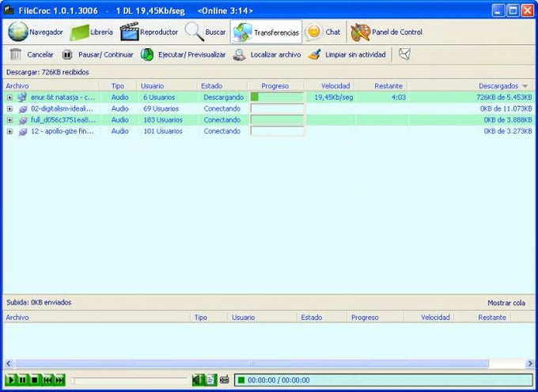This screenshot has width=538, height=392.
Task: Click the envelope icon in toolbar
Action: [404, 55]
